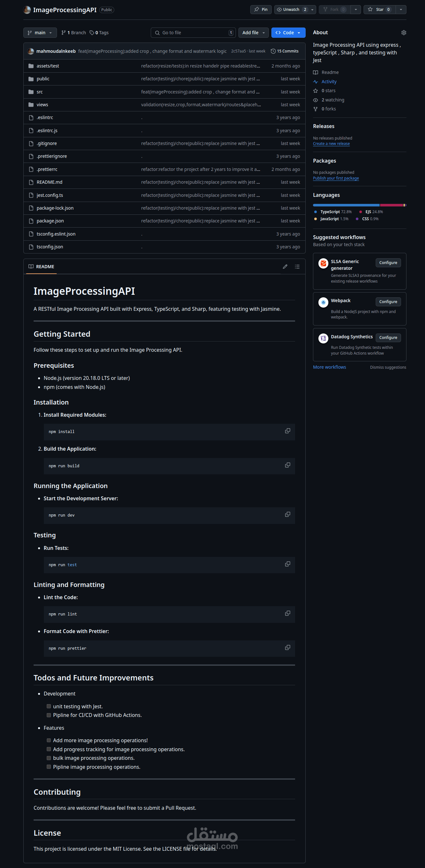This screenshot has width=425, height=868.
Task: Copy the npm run lint command
Action: pyautogui.click(x=287, y=613)
